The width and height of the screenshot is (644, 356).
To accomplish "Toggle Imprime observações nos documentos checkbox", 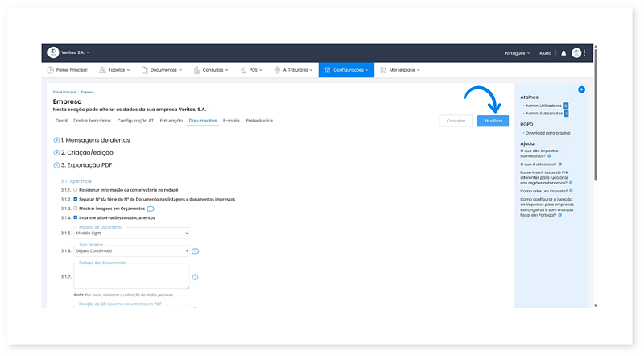I will (x=76, y=217).
